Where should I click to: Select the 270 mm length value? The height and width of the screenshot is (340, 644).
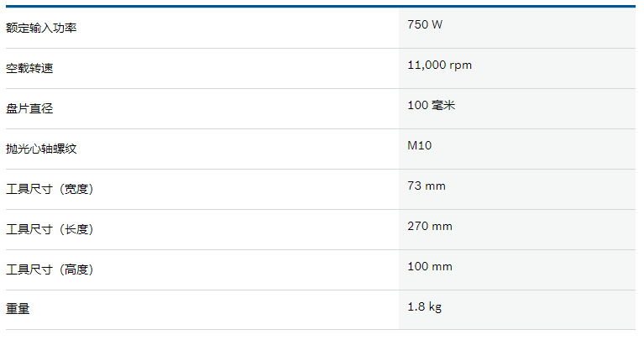(430, 227)
